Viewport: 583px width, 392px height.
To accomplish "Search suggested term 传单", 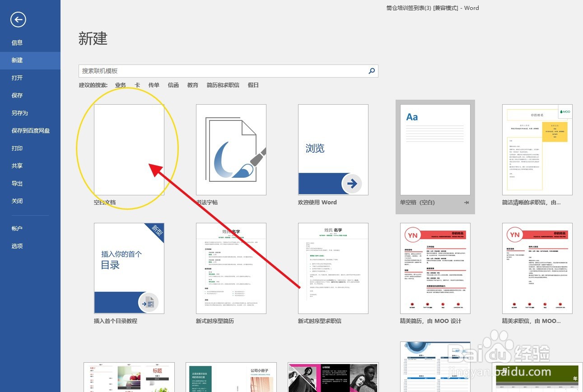I will pyautogui.click(x=154, y=85).
